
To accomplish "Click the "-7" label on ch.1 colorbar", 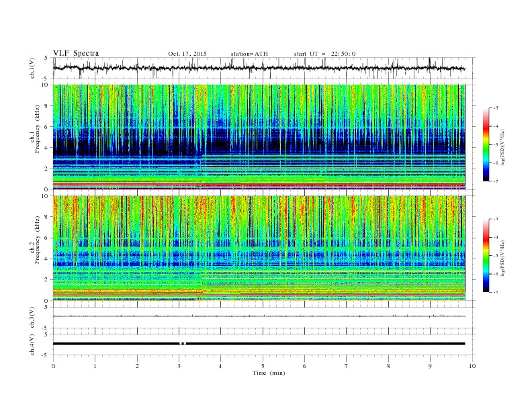I will click(496, 181).
